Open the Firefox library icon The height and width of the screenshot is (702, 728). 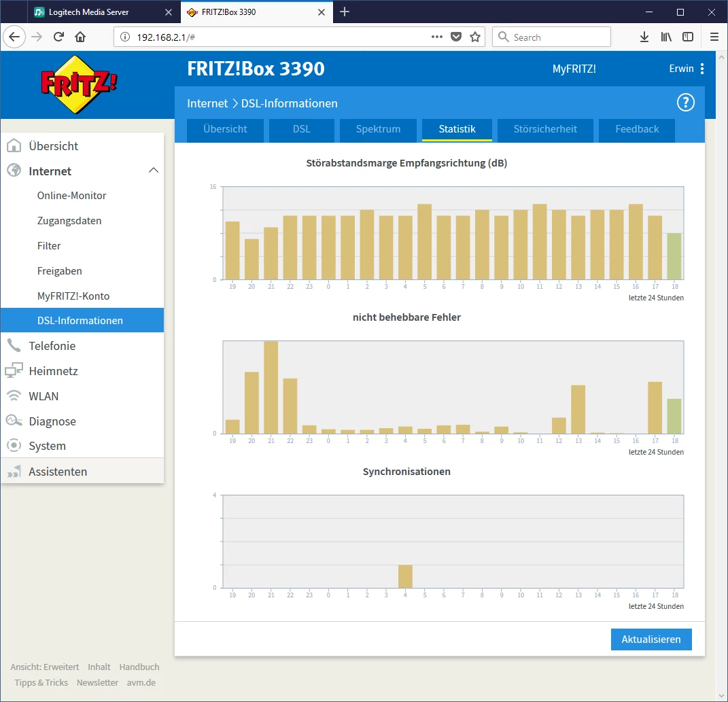tap(666, 37)
